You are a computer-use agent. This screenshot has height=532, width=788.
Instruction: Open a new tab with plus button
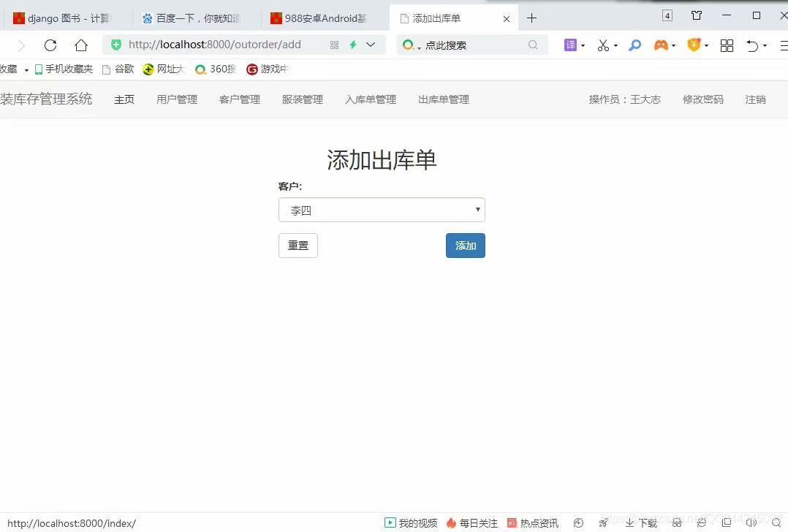pos(531,18)
